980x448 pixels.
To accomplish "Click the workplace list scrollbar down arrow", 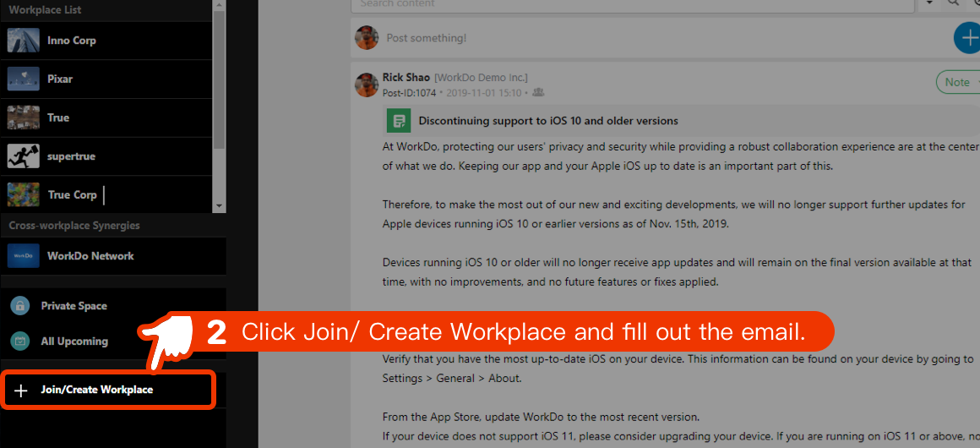I will tap(219, 206).
